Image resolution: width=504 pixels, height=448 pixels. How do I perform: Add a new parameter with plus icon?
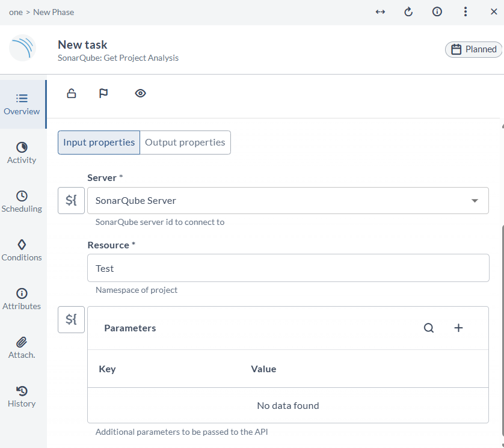[458, 328]
